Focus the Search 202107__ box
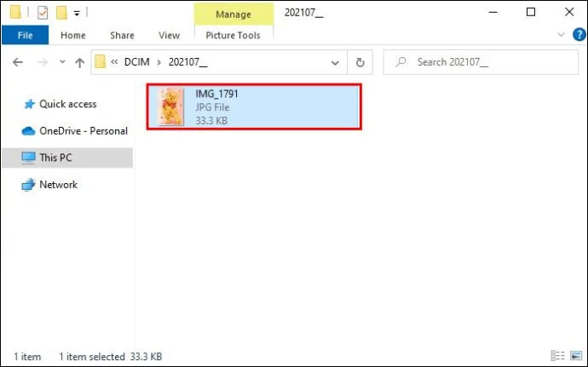588x367 pixels. (x=481, y=62)
